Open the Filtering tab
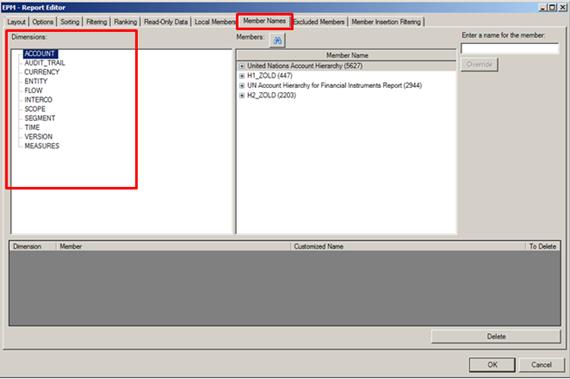 click(x=97, y=22)
